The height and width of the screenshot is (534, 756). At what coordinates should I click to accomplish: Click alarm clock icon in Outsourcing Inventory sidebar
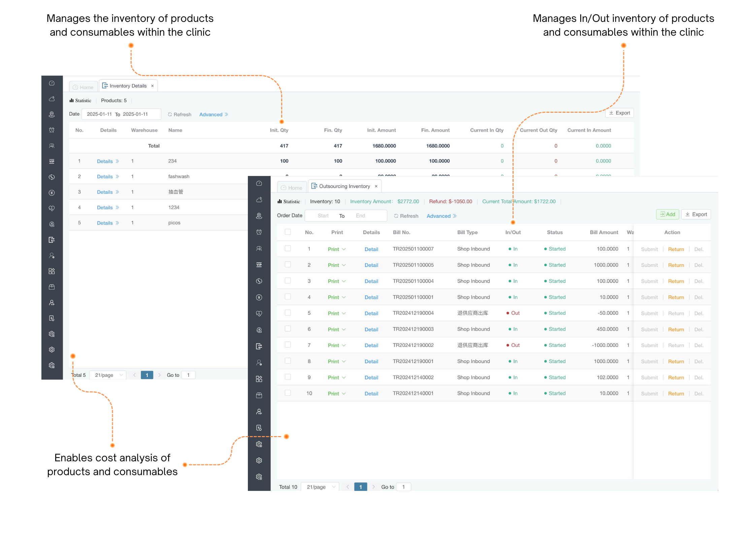(x=259, y=232)
